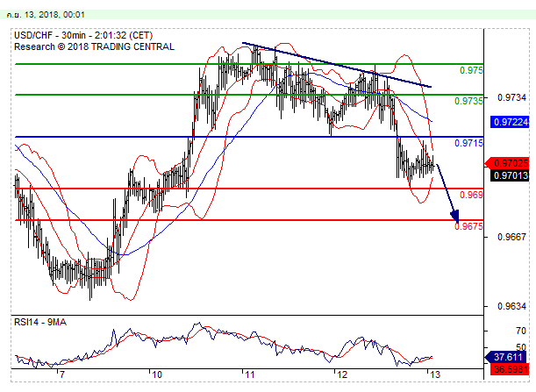Click the 0.9667 axis price value

pyautogui.click(x=511, y=237)
